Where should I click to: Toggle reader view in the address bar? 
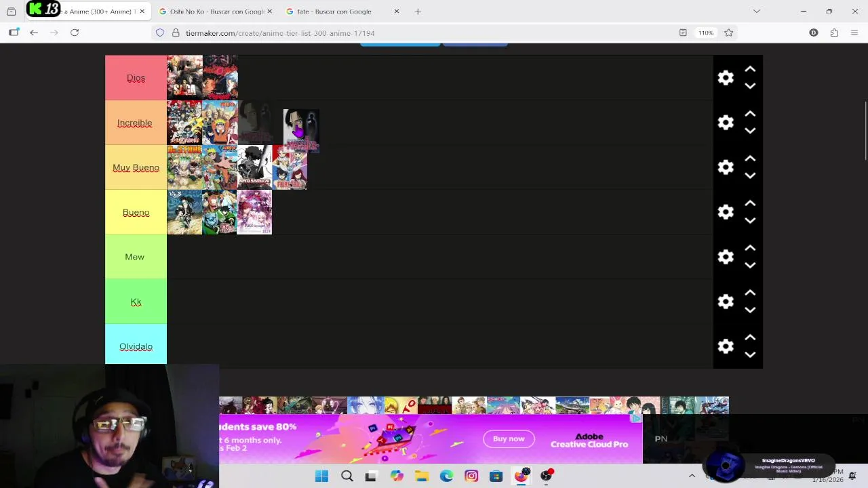click(683, 33)
